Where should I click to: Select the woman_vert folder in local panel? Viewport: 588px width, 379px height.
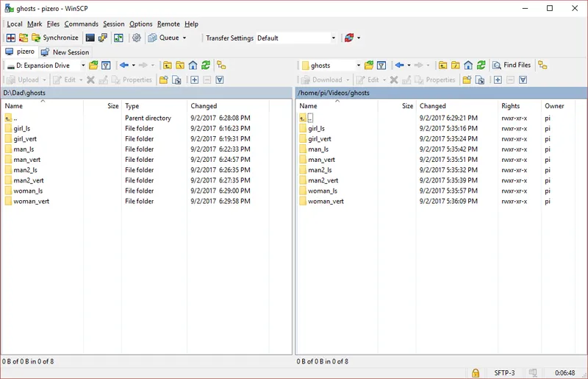point(31,201)
